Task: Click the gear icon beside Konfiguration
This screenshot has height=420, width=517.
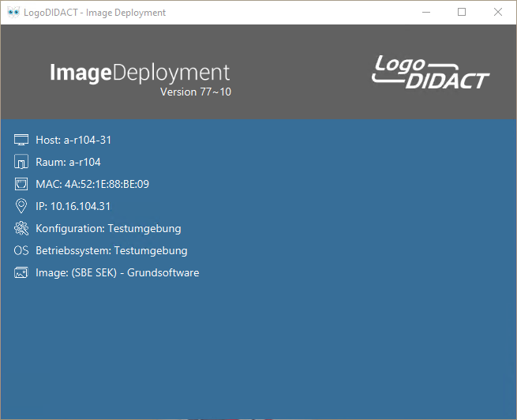Action: coord(21,228)
